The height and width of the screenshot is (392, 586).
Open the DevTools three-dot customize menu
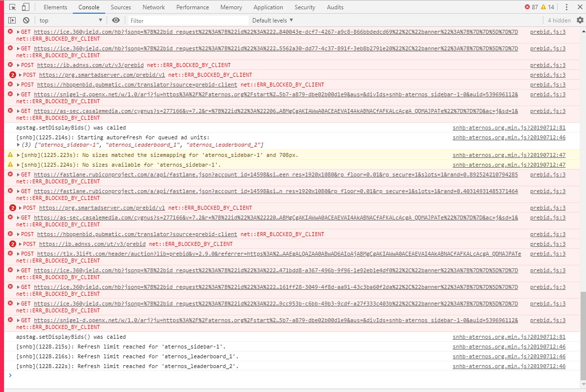tap(566, 7)
